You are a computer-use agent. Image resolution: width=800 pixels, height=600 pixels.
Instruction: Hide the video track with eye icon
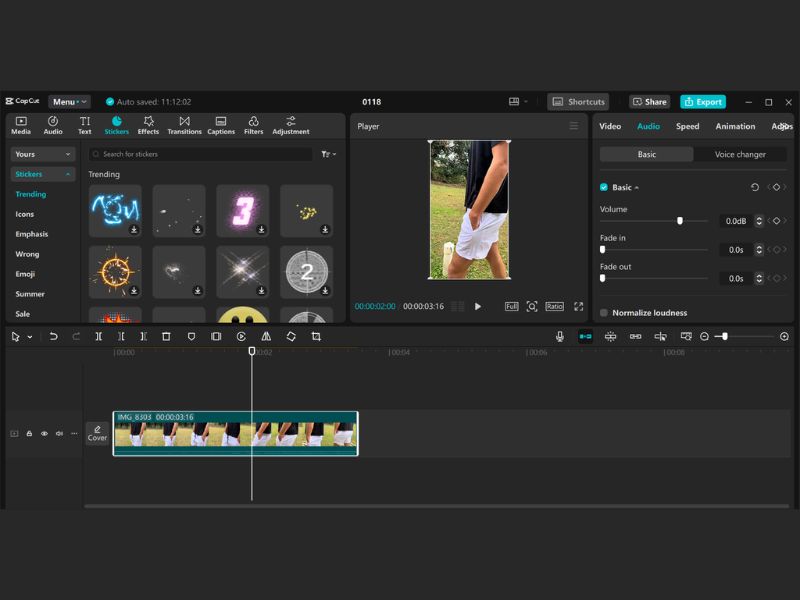44,433
